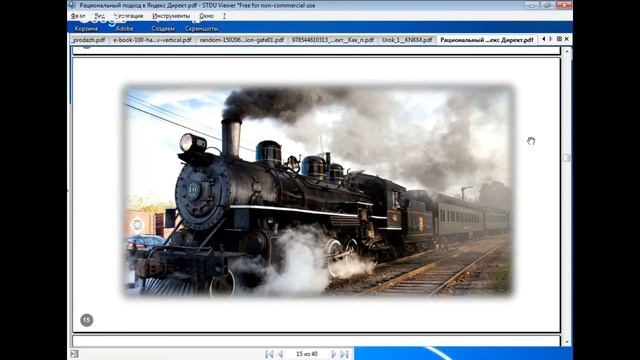Open the ? help menu
Image resolution: width=640 pixels, height=360 pixels.
coord(224,16)
